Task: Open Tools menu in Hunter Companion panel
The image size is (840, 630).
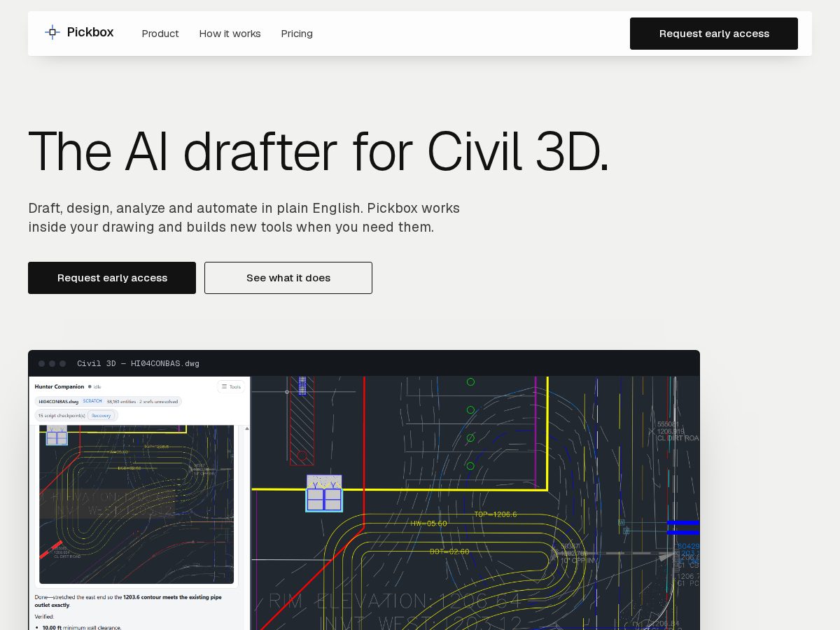Action: click(x=231, y=386)
